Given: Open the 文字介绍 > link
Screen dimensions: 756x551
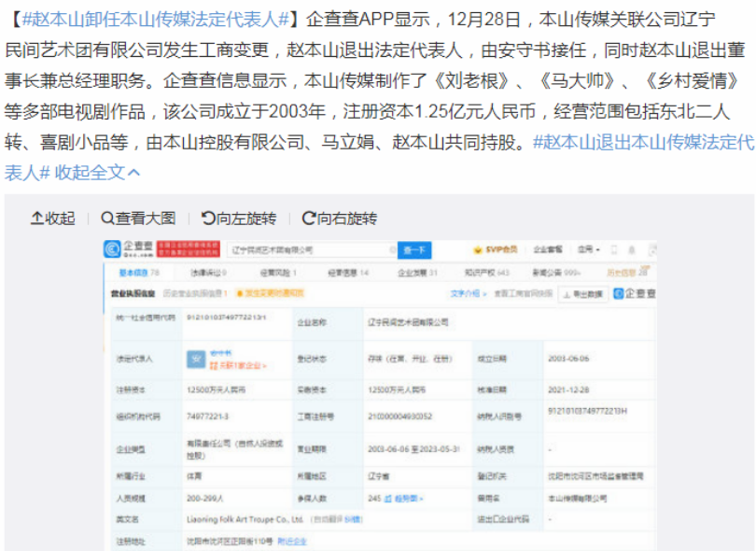Looking at the screenshot, I should coord(469,293).
